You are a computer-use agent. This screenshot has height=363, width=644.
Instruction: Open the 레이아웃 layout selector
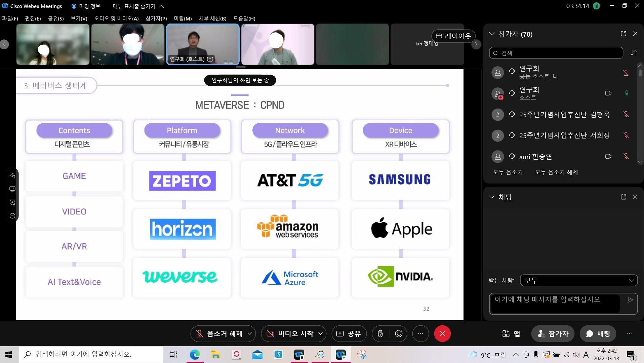(x=453, y=36)
